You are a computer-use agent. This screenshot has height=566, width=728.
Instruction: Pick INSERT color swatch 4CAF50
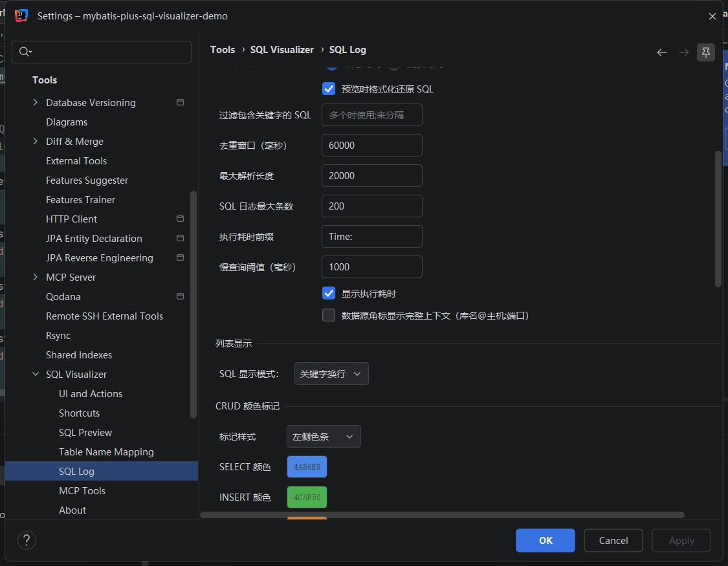[x=307, y=497]
